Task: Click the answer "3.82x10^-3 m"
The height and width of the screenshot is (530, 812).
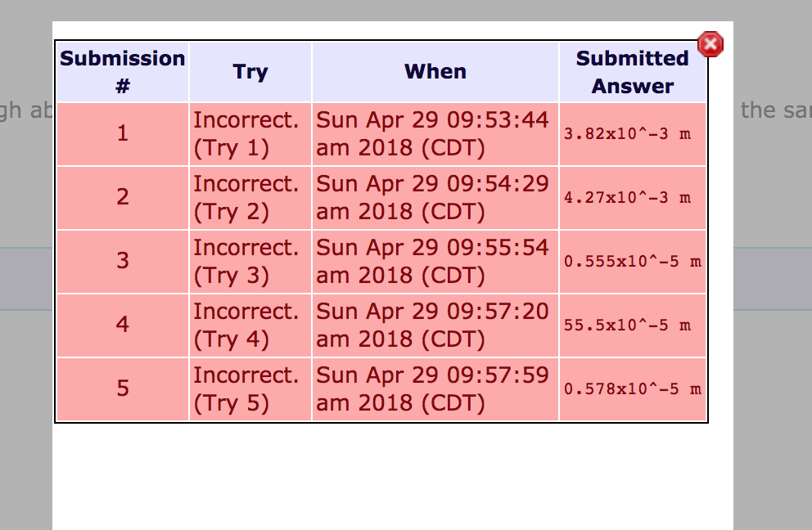Action: tap(627, 134)
